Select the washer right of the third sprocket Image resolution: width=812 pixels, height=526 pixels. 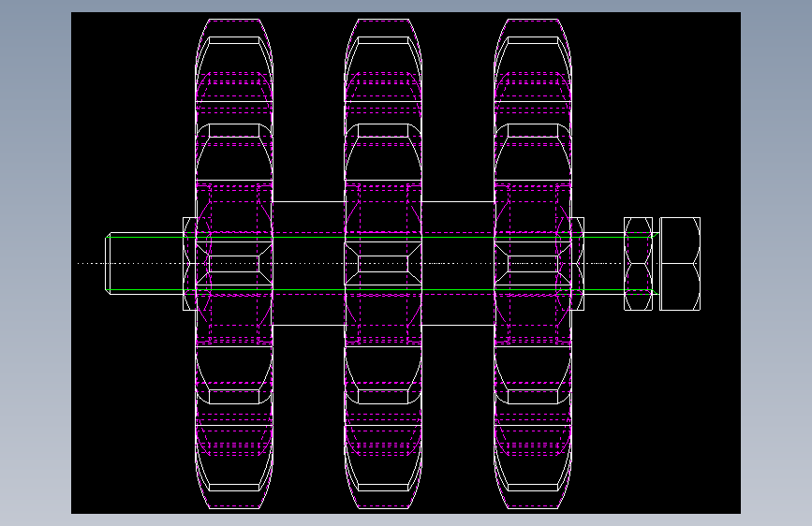[x=578, y=264]
